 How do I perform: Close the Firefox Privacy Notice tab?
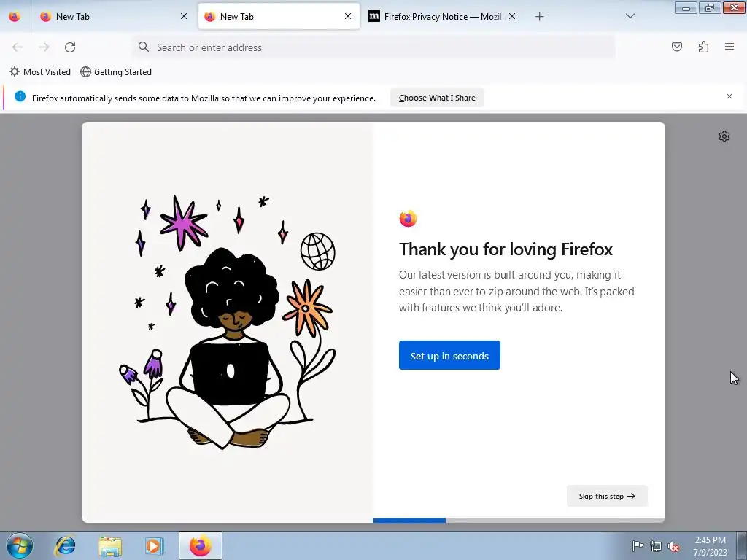click(x=512, y=17)
